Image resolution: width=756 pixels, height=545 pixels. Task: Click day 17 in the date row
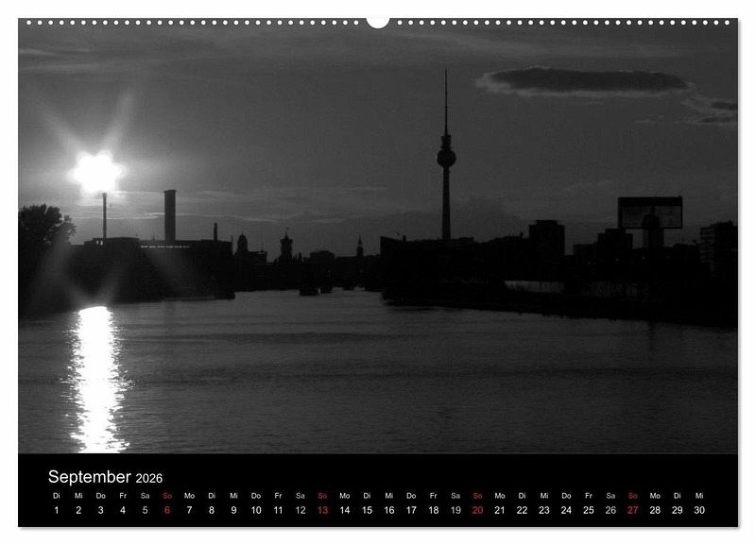411,510
